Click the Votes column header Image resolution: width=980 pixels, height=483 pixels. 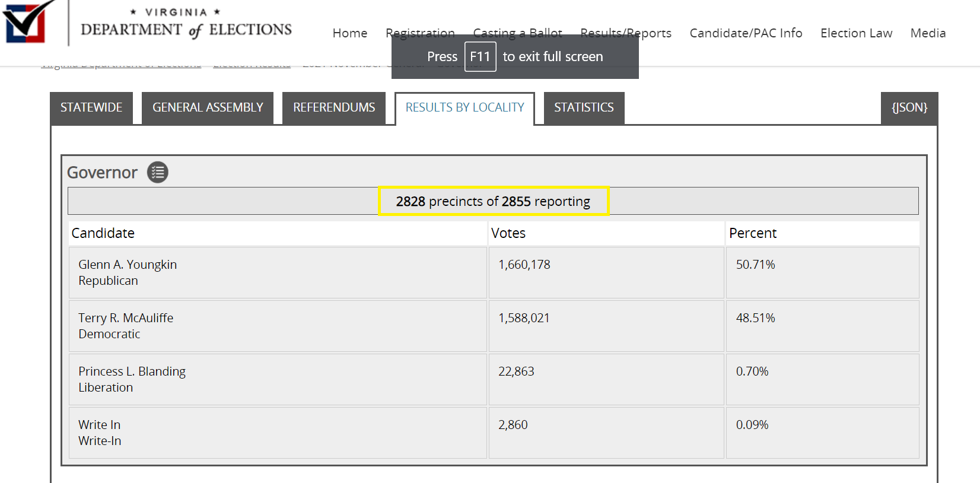(606, 233)
